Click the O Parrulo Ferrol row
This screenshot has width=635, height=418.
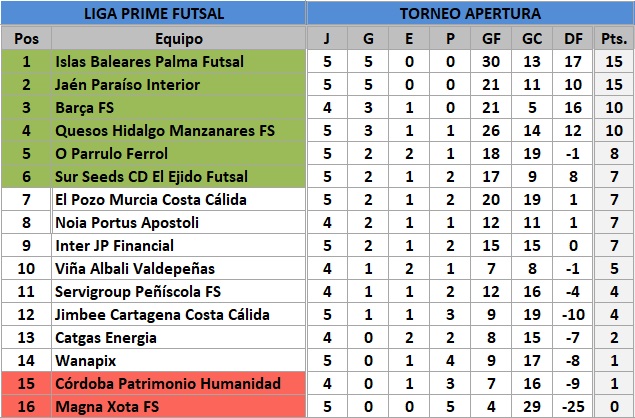pos(318,154)
